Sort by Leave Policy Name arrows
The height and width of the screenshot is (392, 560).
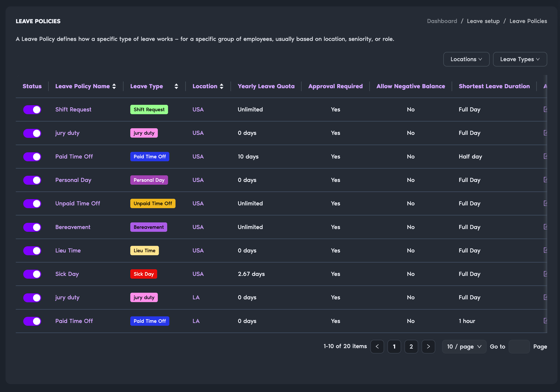tap(114, 86)
